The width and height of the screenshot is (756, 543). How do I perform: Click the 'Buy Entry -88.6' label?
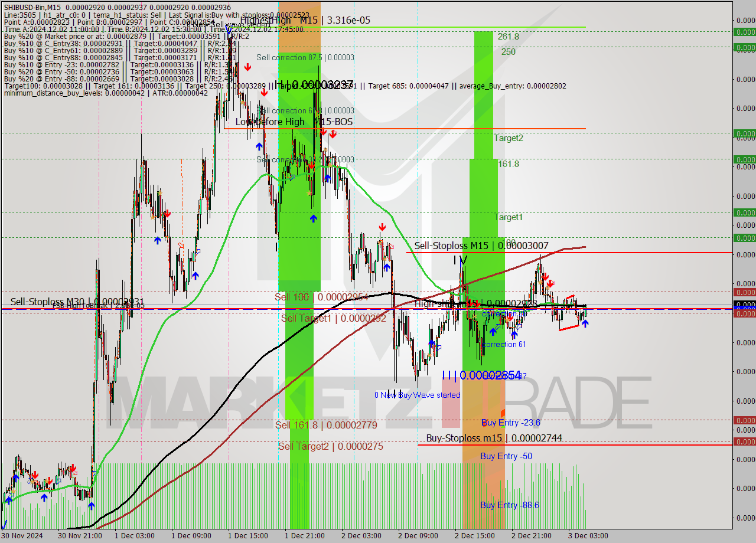[509, 505]
